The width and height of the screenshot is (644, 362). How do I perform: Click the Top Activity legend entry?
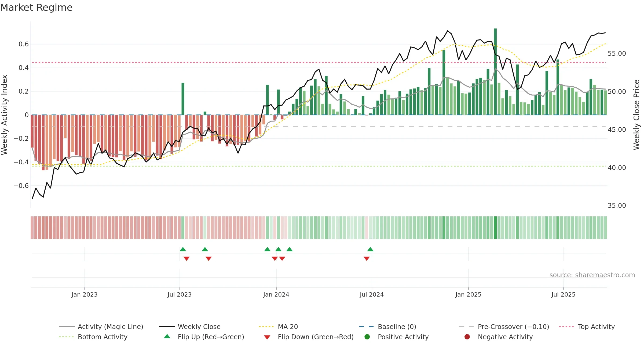point(587,327)
